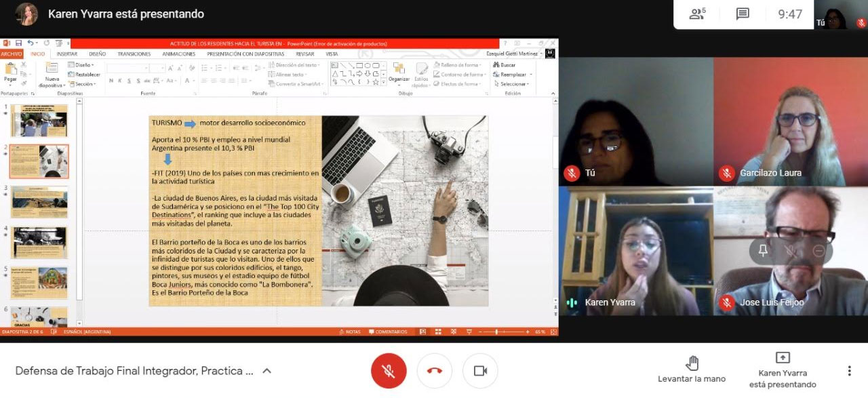This screenshot has height=398, width=868.
Task: Expand meeting details chevron beside title
Action: coord(267,371)
